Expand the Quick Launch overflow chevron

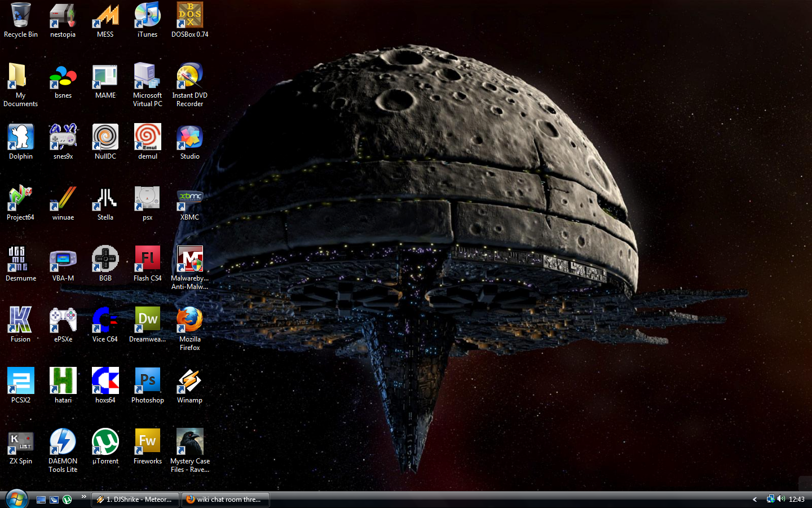tap(83, 497)
